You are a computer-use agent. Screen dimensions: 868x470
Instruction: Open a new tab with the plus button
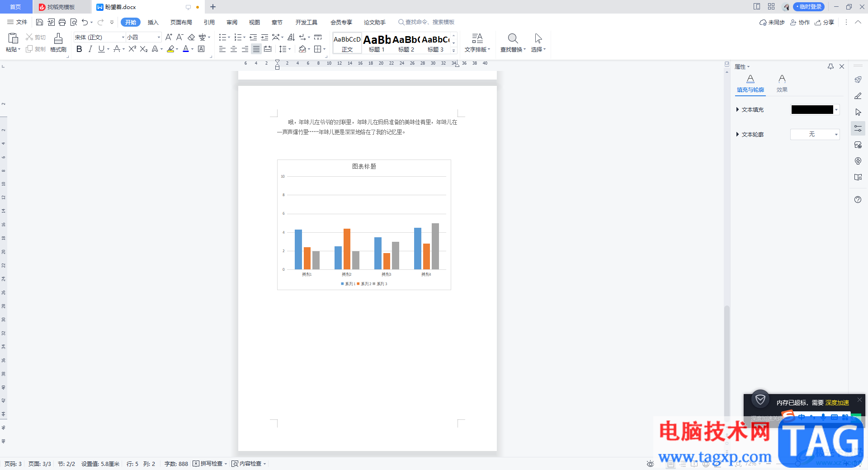pos(213,7)
